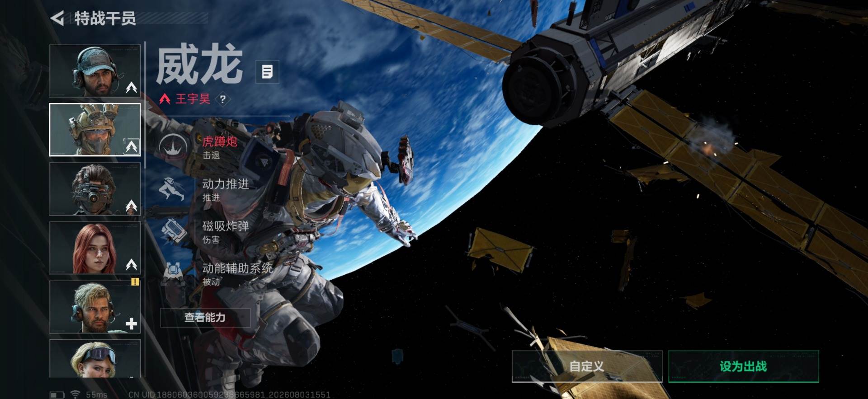The height and width of the screenshot is (399, 868).
Task: Click 查看能力 to view abilities
Action: 205,318
